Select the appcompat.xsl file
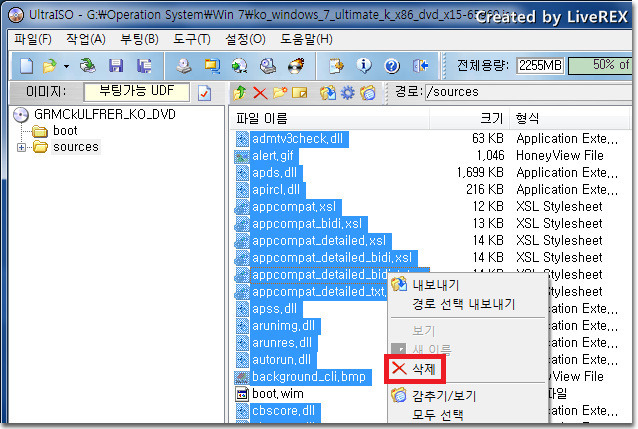Screen dimensions: 638x429 (x=294, y=207)
